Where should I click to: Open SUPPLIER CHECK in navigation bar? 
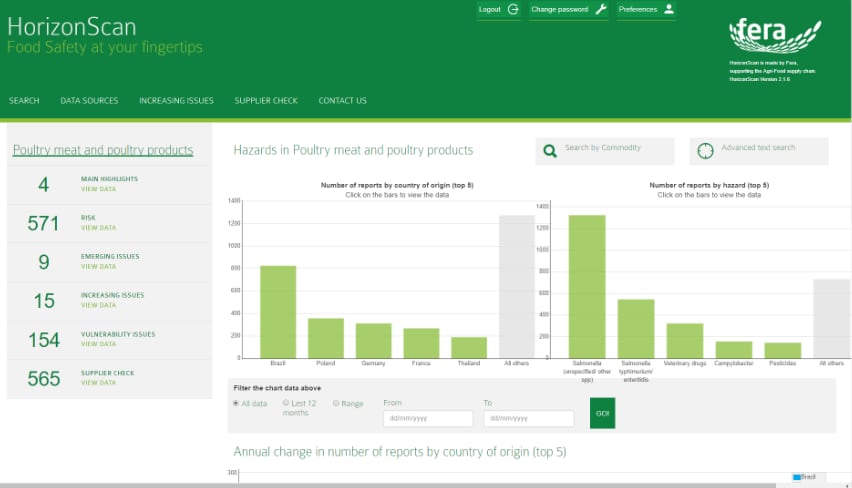pyautogui.click(x=266, y=101)
